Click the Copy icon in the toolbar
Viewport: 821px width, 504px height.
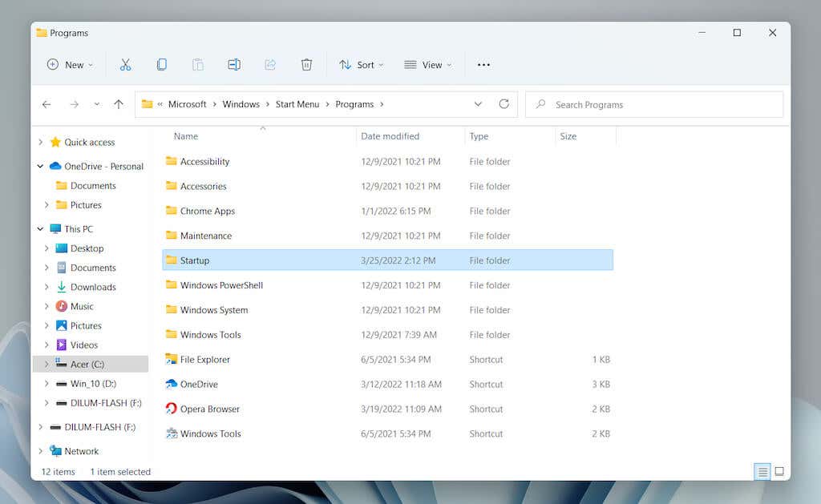(161, 64)
